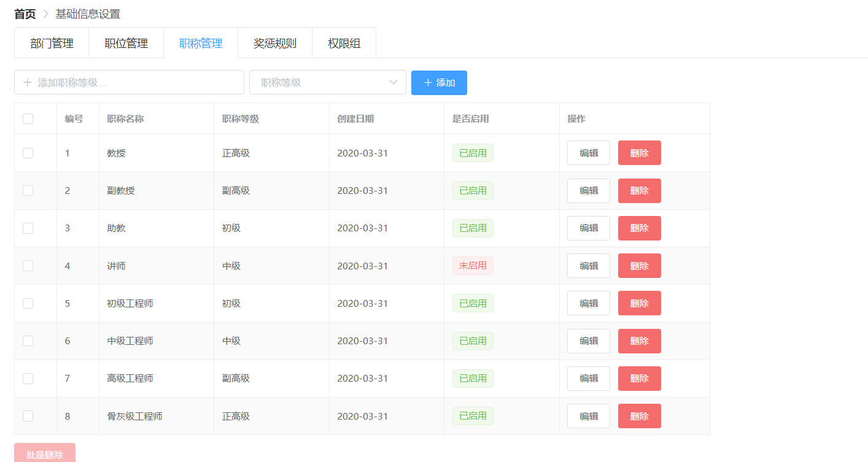868x462 pixels.
Task: Select the 职称管理 tab
Action: tap(201, 43)
